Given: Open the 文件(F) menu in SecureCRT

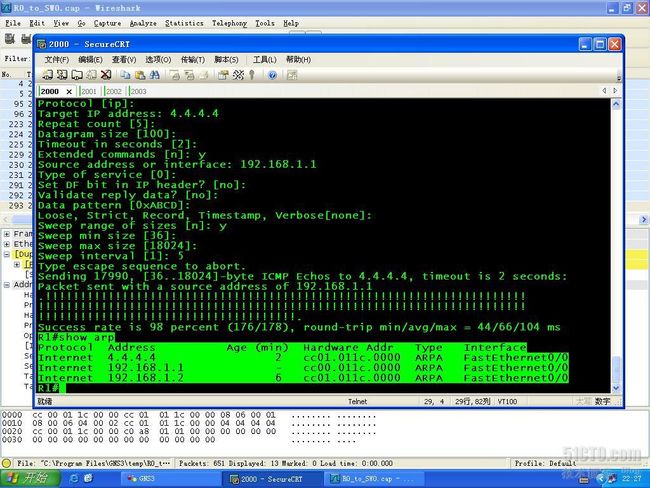Looking at the screenshot, I should pyautogui.click(x=57, y=60).
